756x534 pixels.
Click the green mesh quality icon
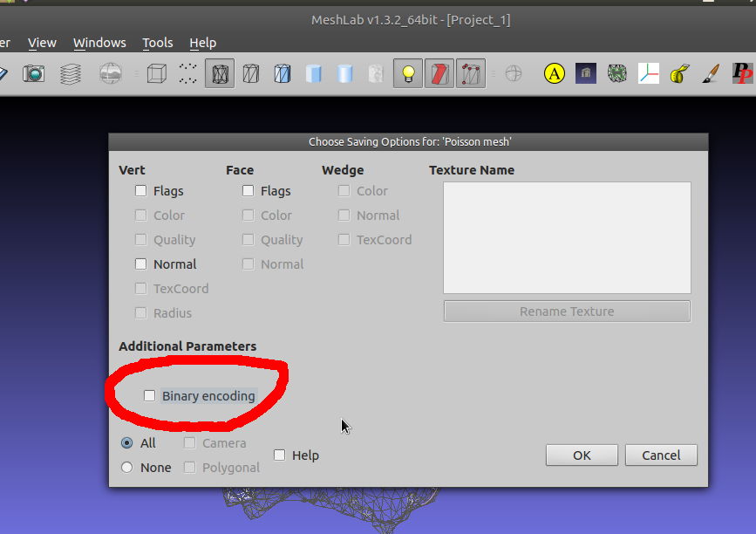(x=617, y=73)
